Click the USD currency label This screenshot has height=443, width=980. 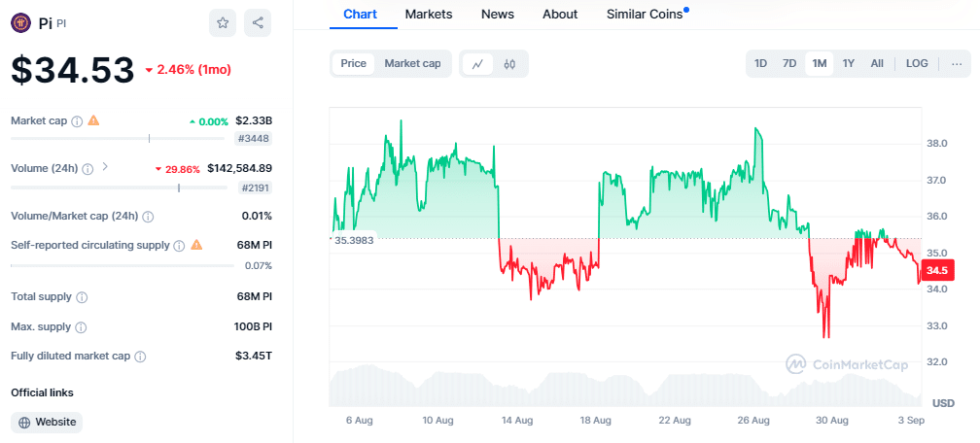point(944,403)
